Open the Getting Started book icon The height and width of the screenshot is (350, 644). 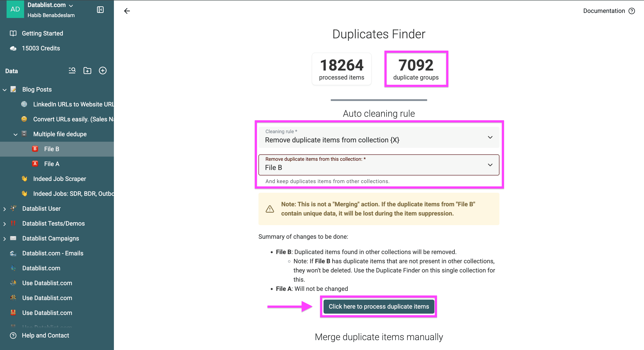click(13, 33)
